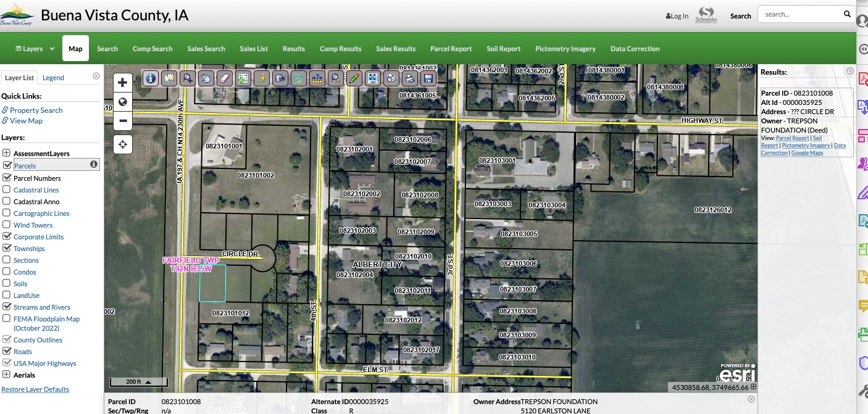Expand the Aerials layer group

[x=7, y=375]
